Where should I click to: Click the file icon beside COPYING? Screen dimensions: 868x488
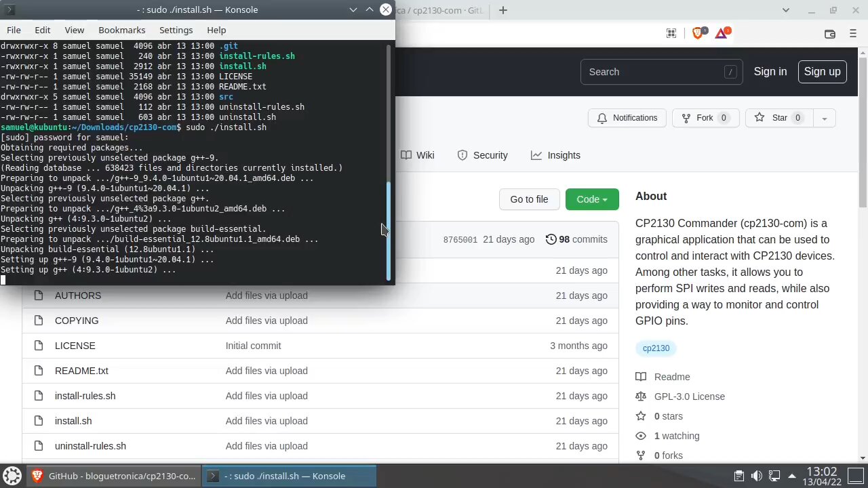pyautogui.click(x=38, y=321)
